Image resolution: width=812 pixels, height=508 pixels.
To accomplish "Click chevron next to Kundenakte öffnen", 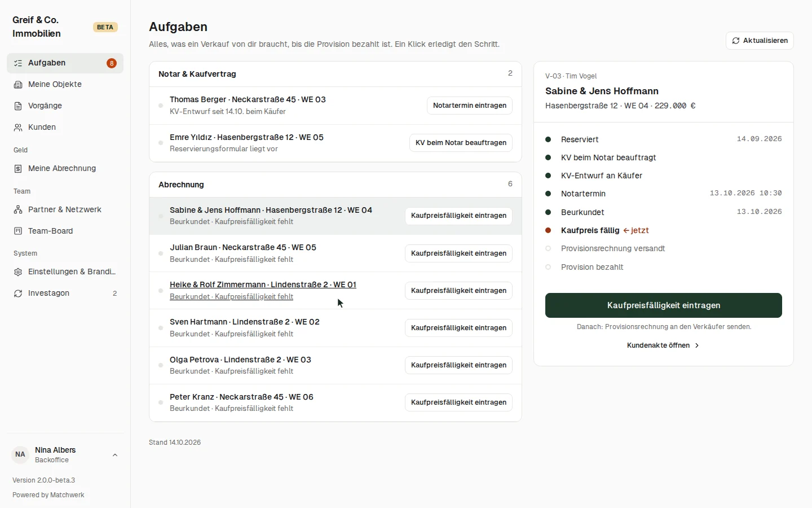I will click(697, 345).
